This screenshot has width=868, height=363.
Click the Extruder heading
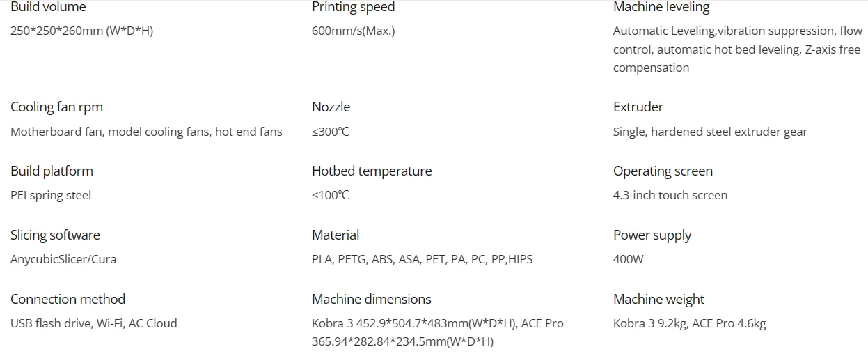click(638, 107)
